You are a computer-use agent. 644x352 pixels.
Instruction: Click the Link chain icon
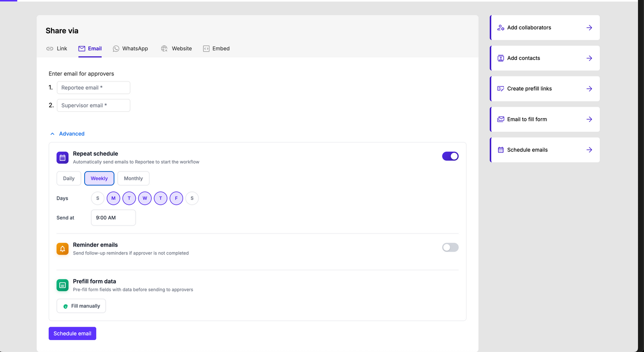click(50, 48)
